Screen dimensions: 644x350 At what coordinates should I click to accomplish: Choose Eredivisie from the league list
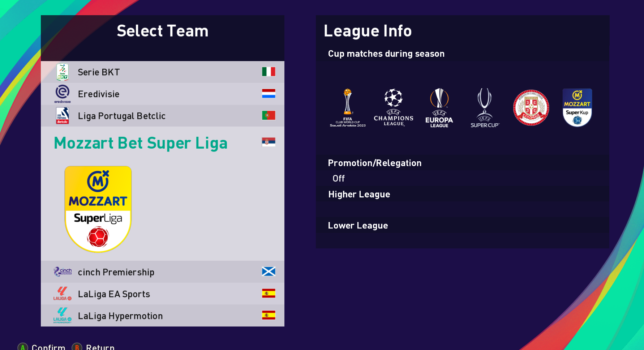[163, 94]
